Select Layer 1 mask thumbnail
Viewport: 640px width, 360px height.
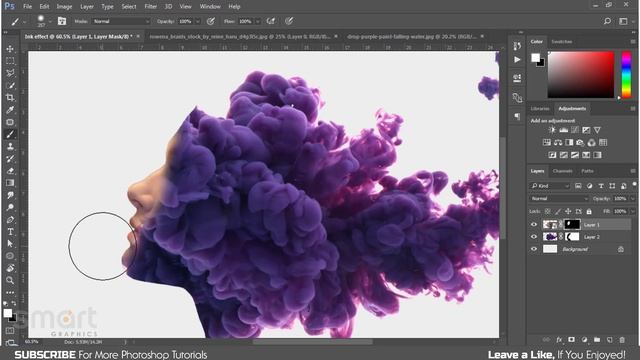pos(572,224)
